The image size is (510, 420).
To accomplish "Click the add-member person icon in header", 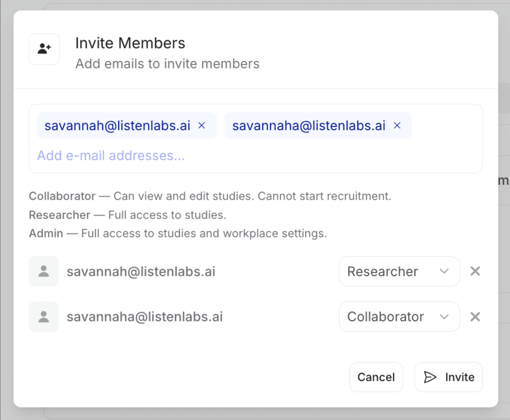I will [x=44, y=49].
